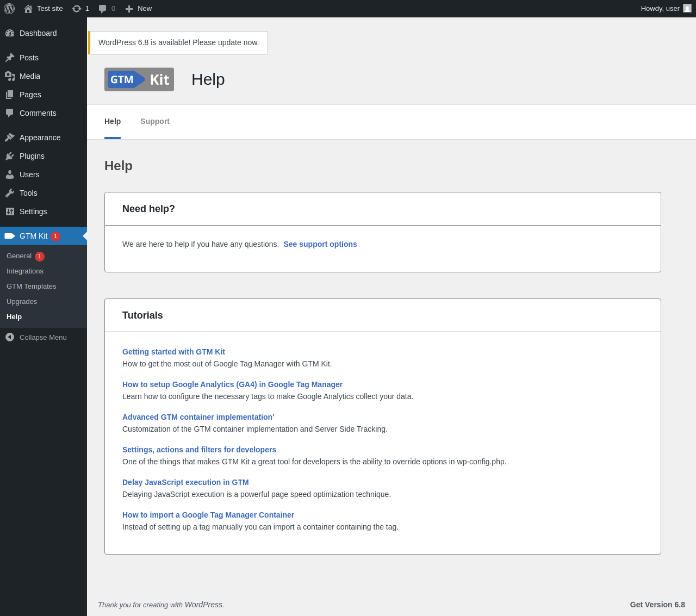Click the Dashboard gauge icon
The width and height of the screenshot is (696, 616).
pyautogui.click(x=10, y=33)
